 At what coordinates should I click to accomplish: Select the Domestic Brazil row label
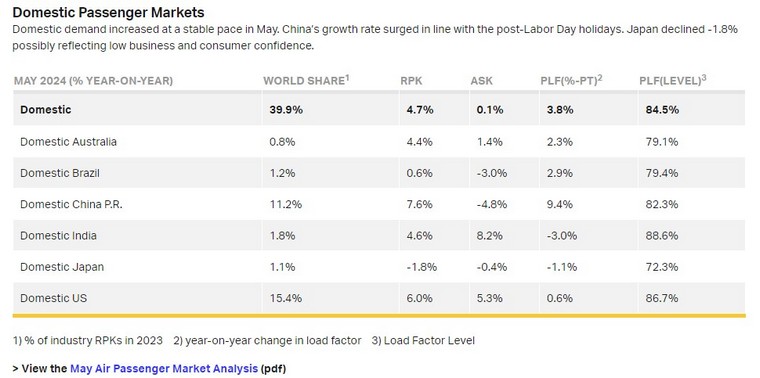tap(60, 173)
